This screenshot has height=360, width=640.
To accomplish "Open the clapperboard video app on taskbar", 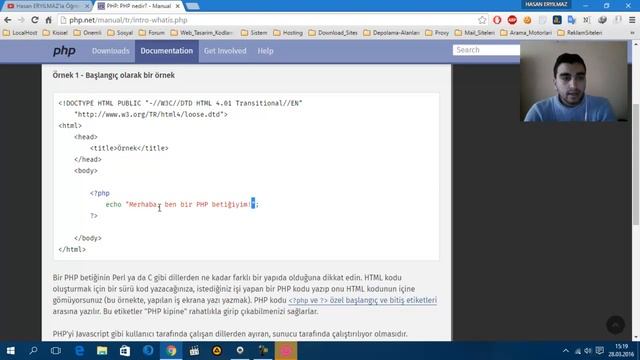I will [194, 351].
